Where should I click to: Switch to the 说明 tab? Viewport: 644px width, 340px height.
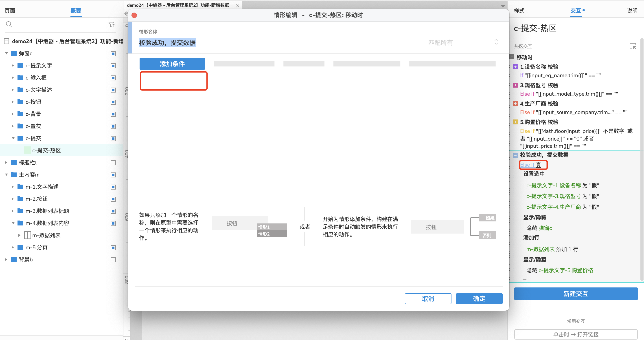click(x=632, y=11)
